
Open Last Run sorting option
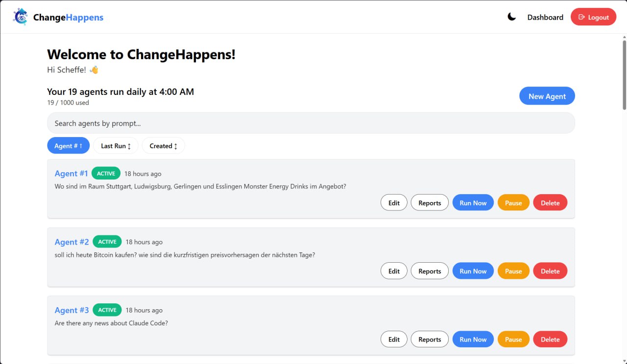pos(116,145)
